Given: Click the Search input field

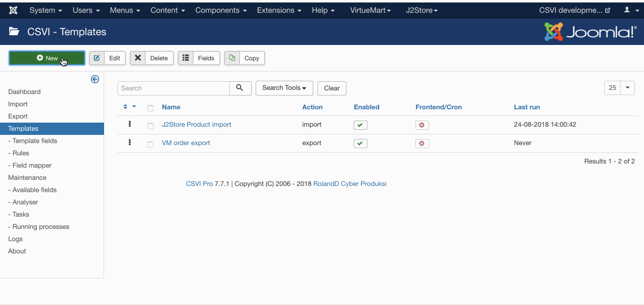Looking at the screenshot, I should coord(174,88).
